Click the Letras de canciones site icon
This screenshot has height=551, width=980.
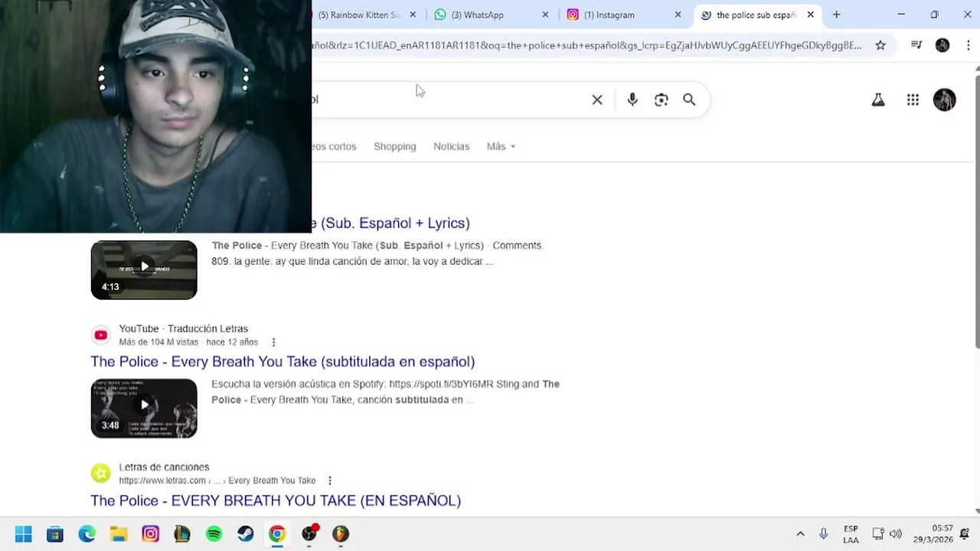pyautogui.click(x=100, y=474)
